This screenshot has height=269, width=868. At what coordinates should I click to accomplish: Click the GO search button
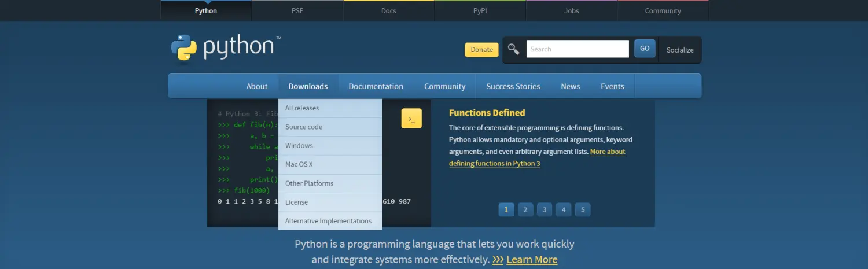(x=645, y=49)
